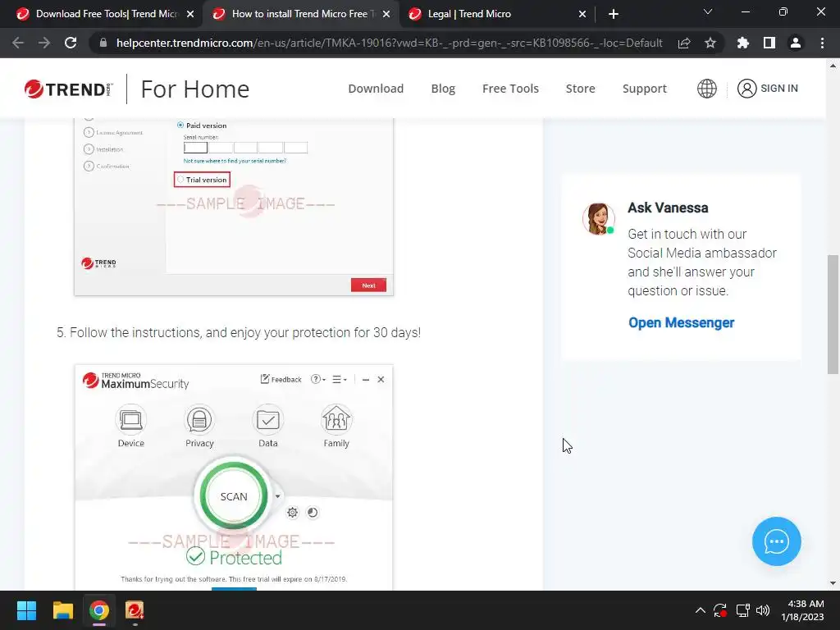Open the Chrome profile avatar
The height and width of the screenshot is (630, 840).
click(796, 43)
